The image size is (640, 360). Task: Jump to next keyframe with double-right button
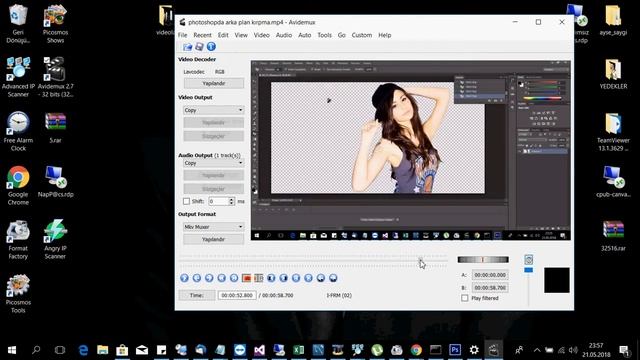(234, 278)
